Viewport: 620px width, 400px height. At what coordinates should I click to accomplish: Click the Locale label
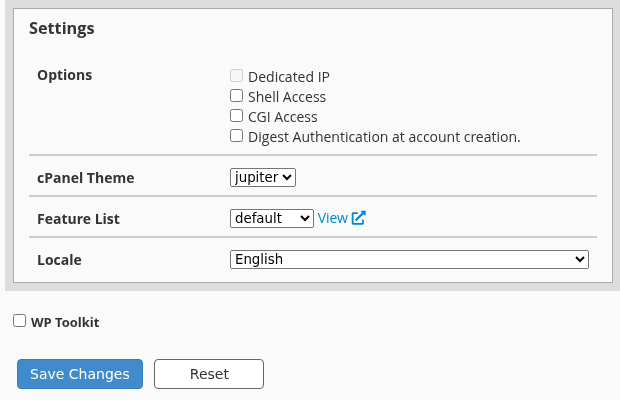click(x=59, y=260)
